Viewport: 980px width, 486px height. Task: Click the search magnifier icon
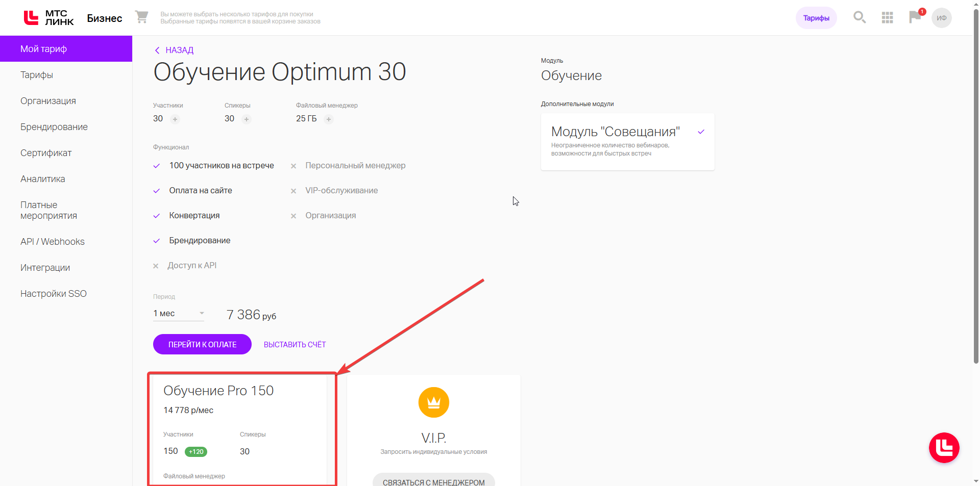click(x=860, y=17)
